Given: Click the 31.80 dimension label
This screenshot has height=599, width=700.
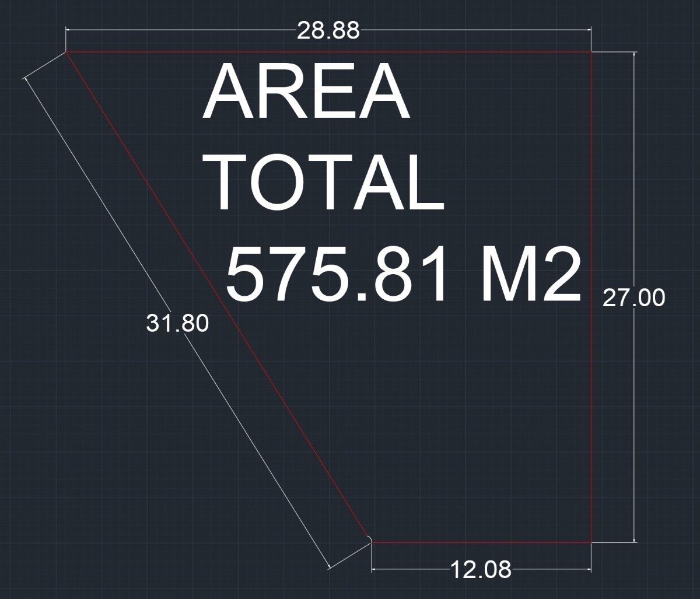Looking at the screenshot, I should 177,323.
